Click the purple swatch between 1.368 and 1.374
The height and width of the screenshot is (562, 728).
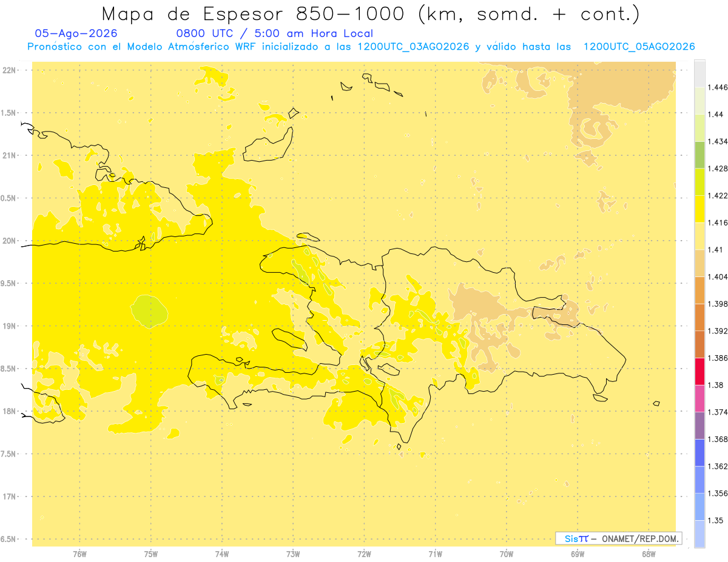pos(699,426)
